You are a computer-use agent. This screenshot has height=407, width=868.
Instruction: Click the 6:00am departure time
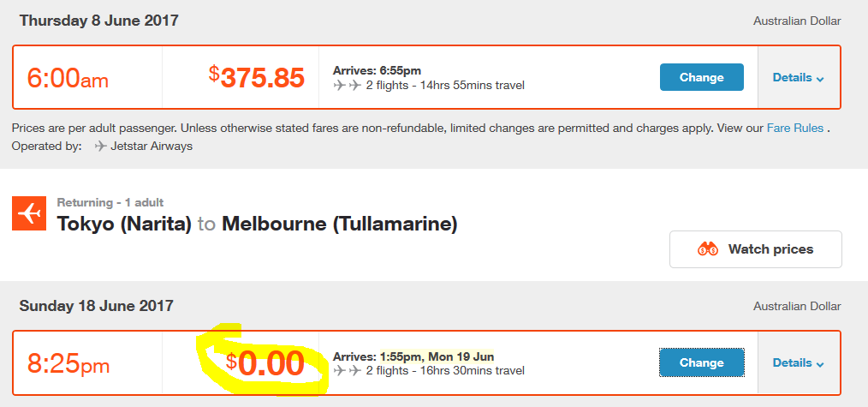click(x=68, y=78)
